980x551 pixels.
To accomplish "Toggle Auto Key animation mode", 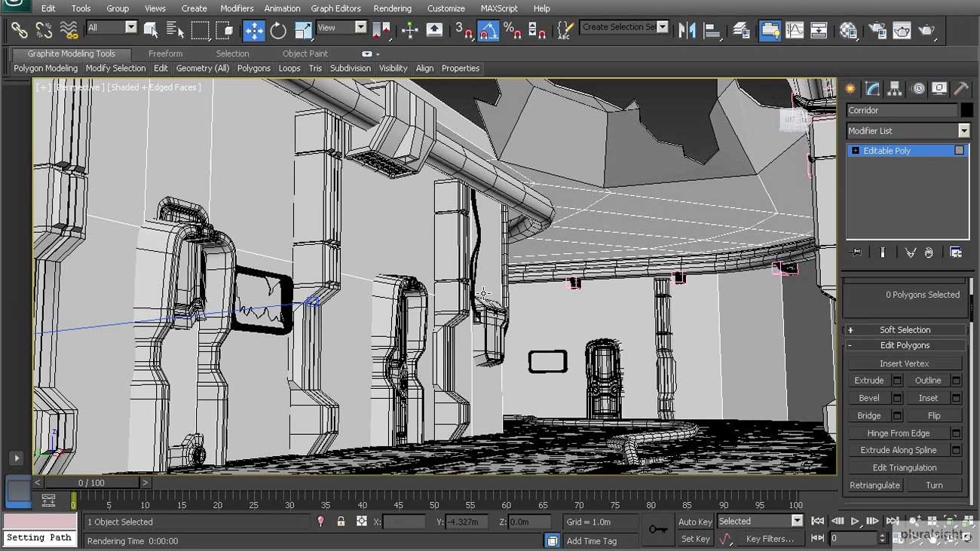I will click(x=694, y=522).
